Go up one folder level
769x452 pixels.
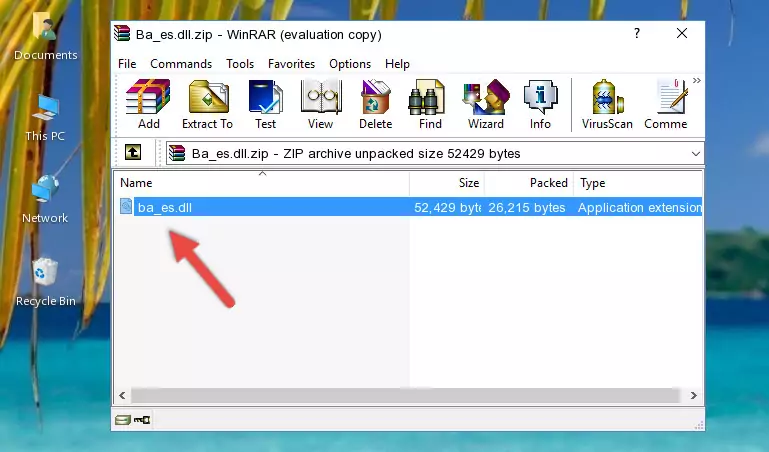click(x=133, y=152)
